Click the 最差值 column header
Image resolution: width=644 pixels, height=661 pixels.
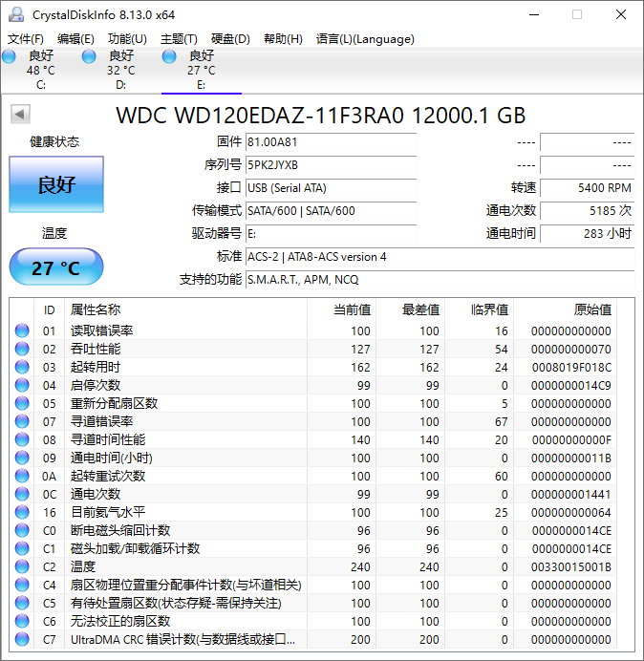coord(410,309)
